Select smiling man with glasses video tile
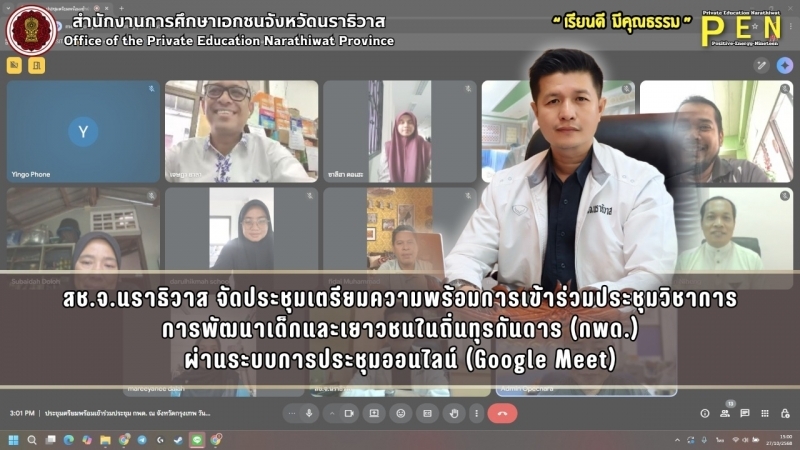 coord(241,132)
